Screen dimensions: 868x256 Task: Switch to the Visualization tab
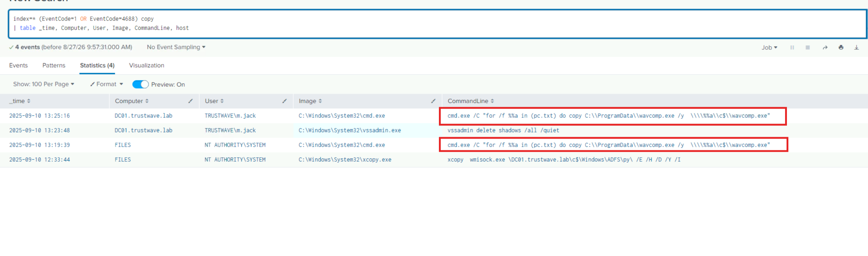[x=146, y=65]
